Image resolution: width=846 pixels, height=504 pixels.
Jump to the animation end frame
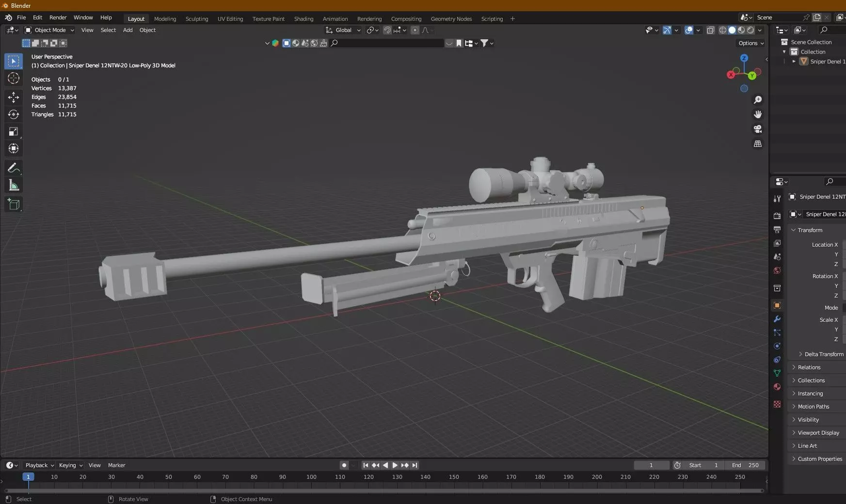(415, 465)
